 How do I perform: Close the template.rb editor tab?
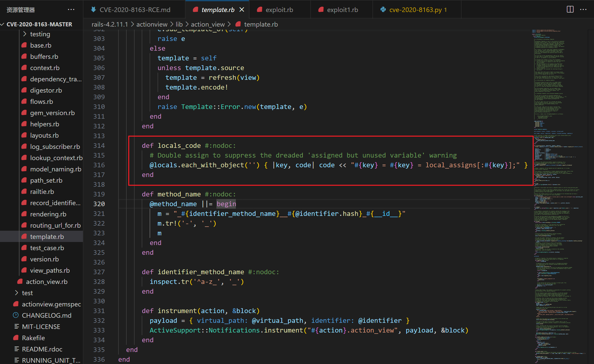[x=242, y=10]
